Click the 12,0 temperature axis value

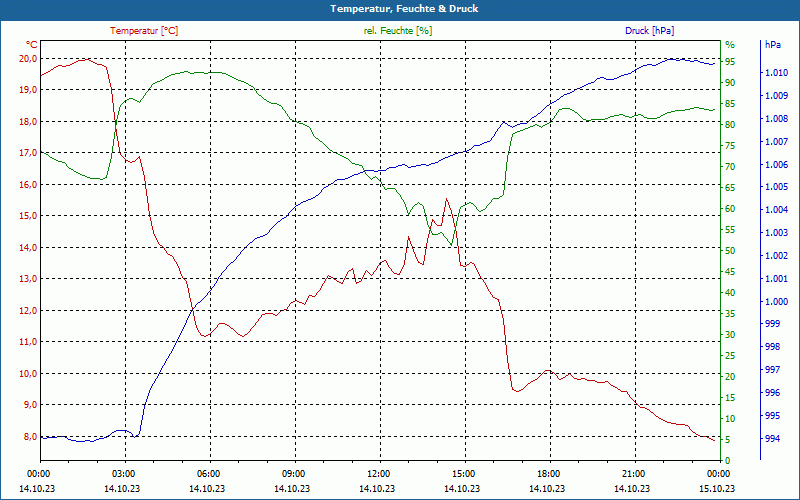click(29, 311)
